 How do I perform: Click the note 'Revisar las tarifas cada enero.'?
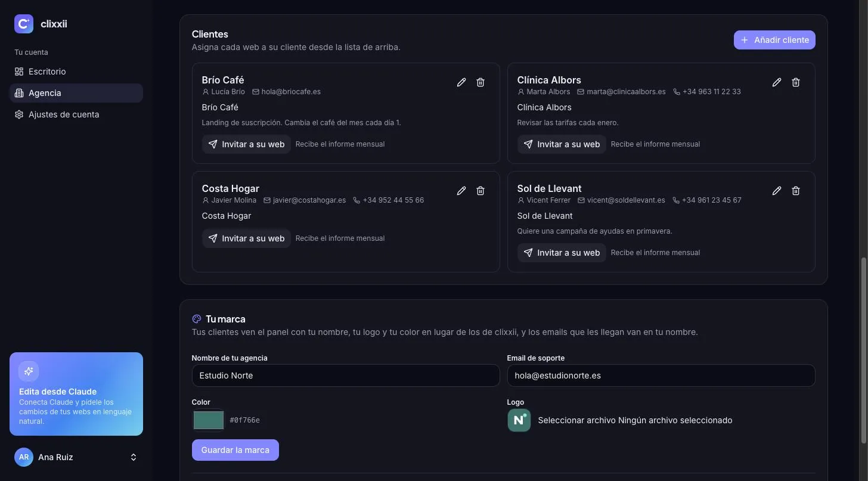[568, 123]
